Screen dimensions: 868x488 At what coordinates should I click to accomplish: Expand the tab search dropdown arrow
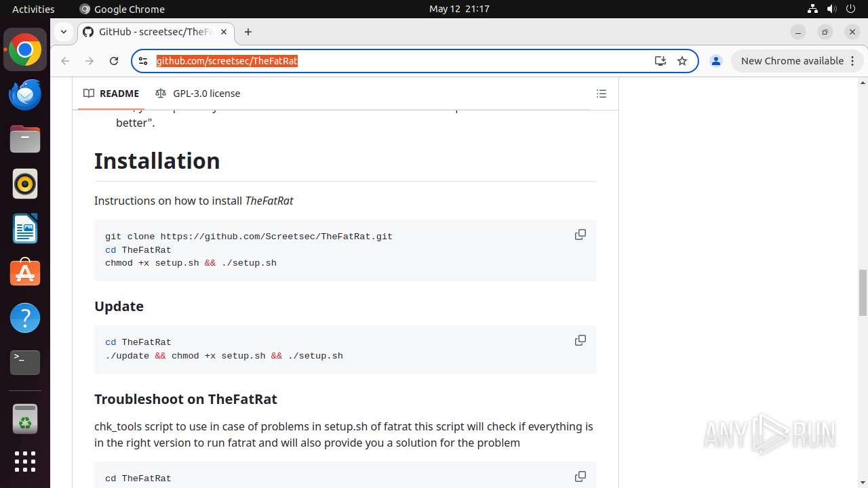tap(64, 32)
